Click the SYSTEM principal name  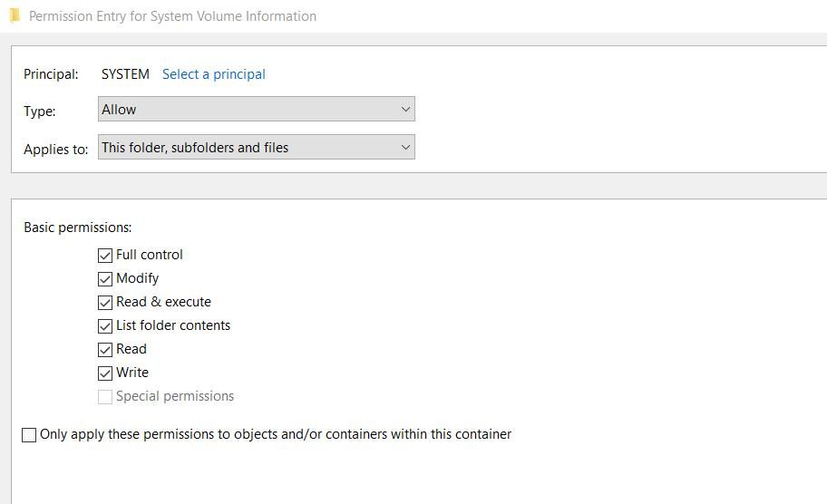pos(125,74)
